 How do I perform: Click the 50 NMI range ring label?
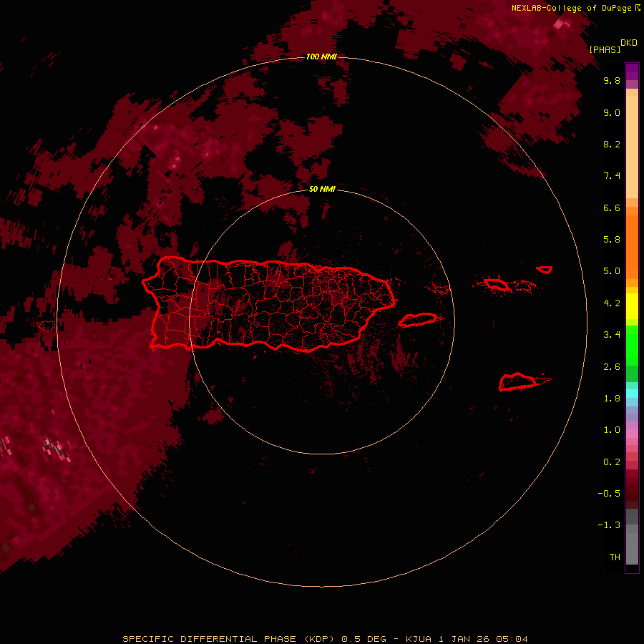click(322, 189)
